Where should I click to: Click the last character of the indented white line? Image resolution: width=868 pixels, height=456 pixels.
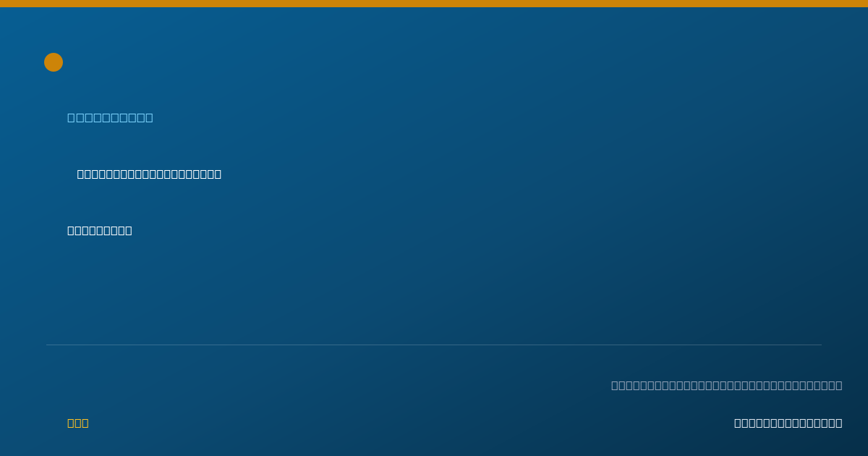pos(218,174)
